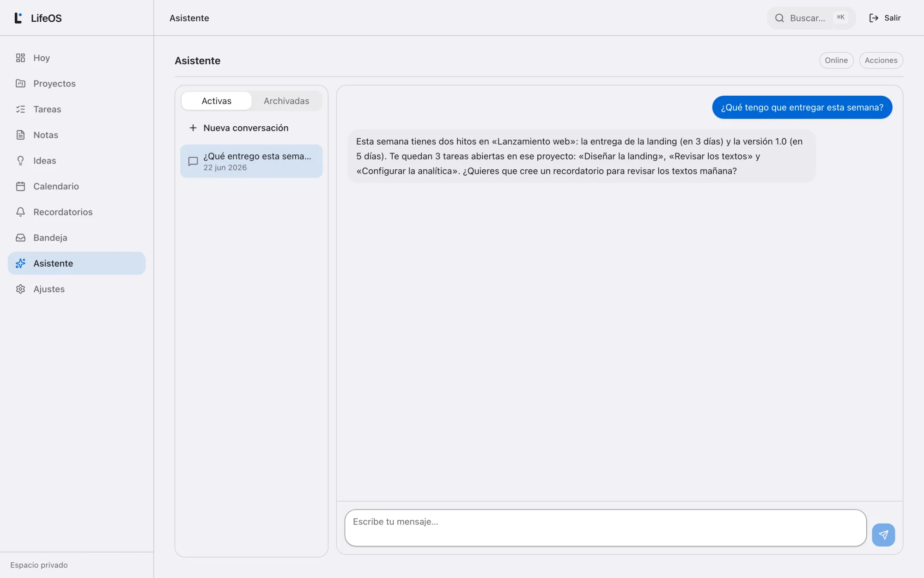Click the Salir logout icon
This screenshot has height=578, width=924.
click(873, 18)
